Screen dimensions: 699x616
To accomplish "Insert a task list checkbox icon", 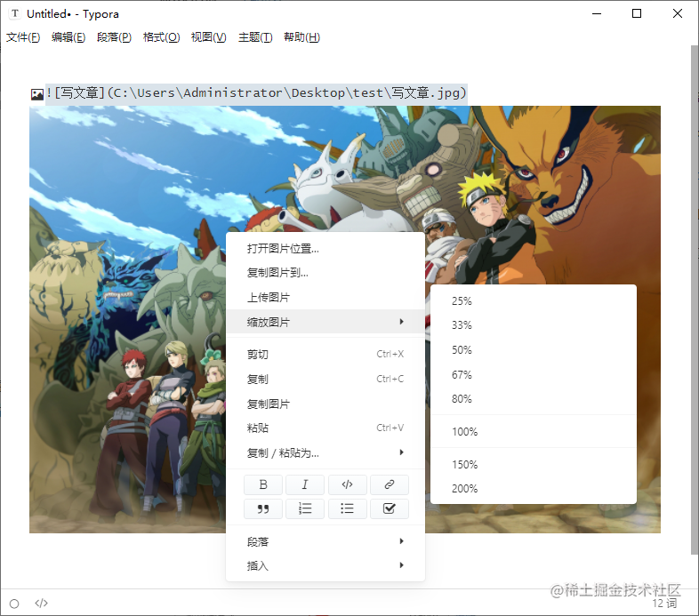I will coord(390,508).
